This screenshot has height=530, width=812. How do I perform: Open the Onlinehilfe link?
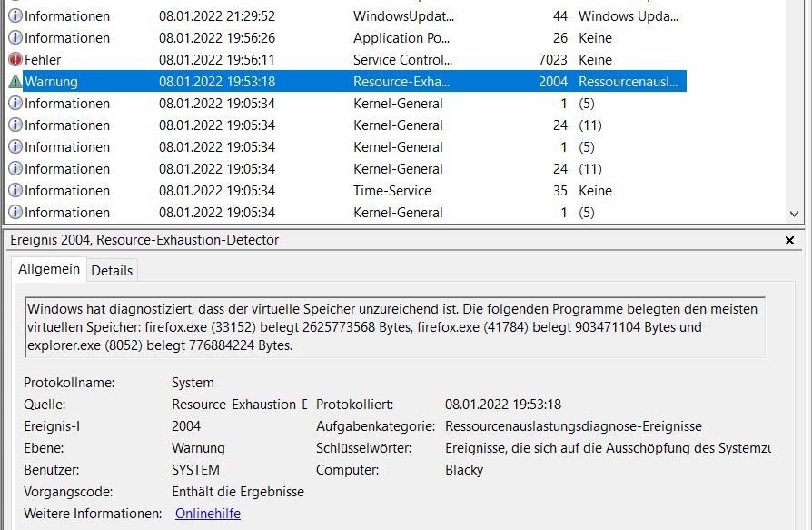click(x=207, y=514)
